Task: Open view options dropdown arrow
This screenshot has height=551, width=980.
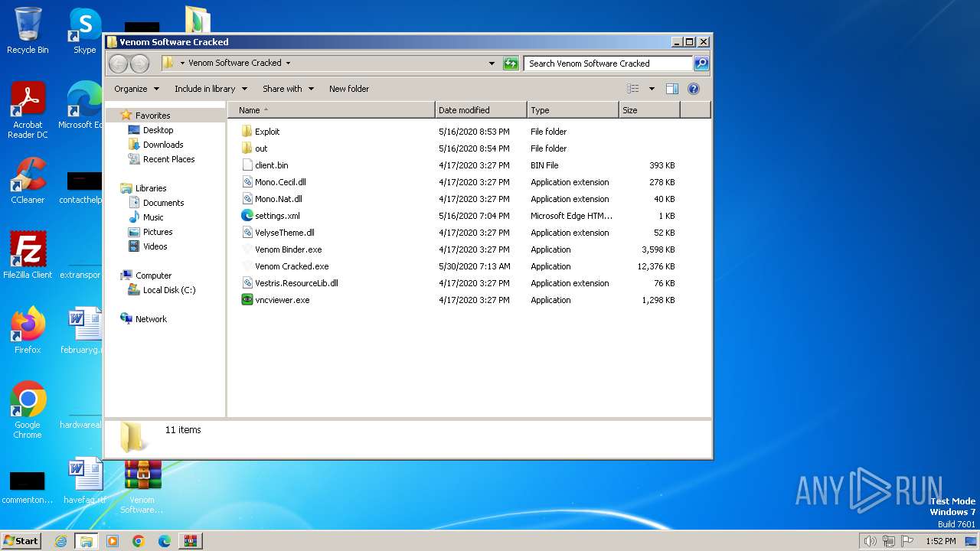Action: coord(652,89)
